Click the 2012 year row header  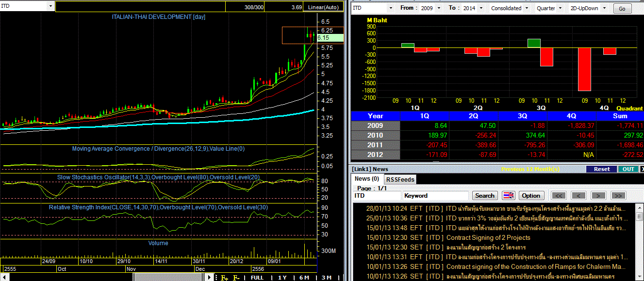[375, 155]
